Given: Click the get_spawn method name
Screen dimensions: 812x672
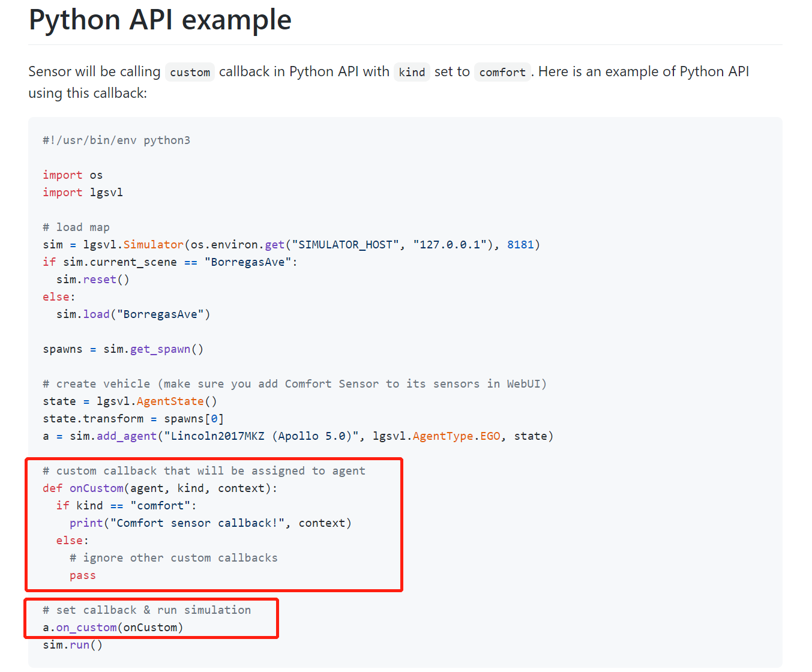Looking at the screenshot, I should [160, 349].
